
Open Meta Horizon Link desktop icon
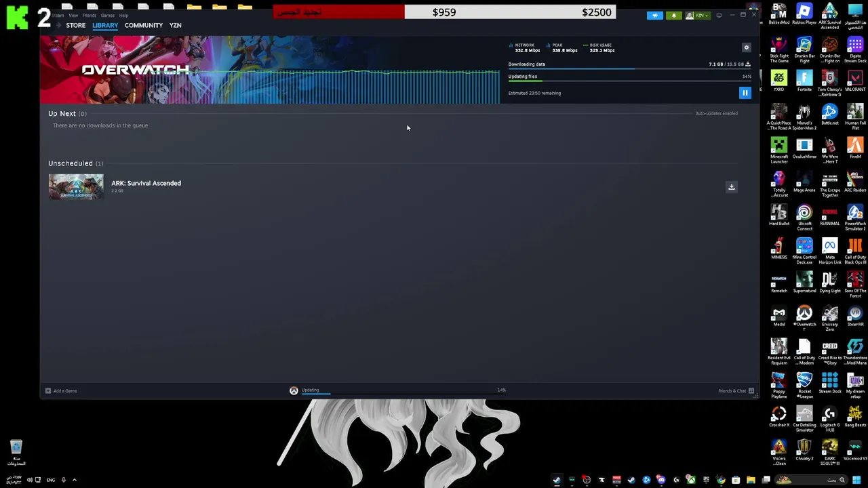pyautogui.click(x=830, y=251)
